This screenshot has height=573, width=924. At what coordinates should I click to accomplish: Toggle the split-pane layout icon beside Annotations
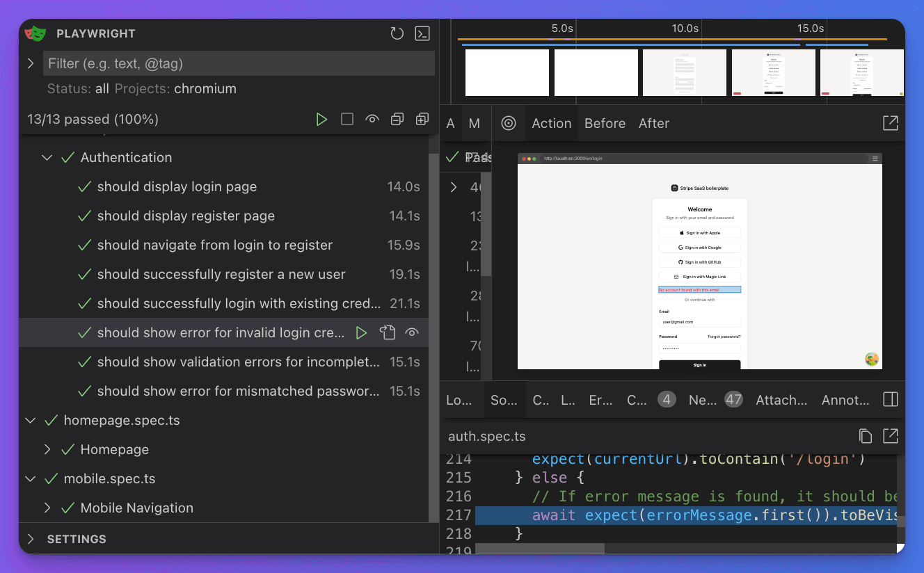click(x=889, y=399)
